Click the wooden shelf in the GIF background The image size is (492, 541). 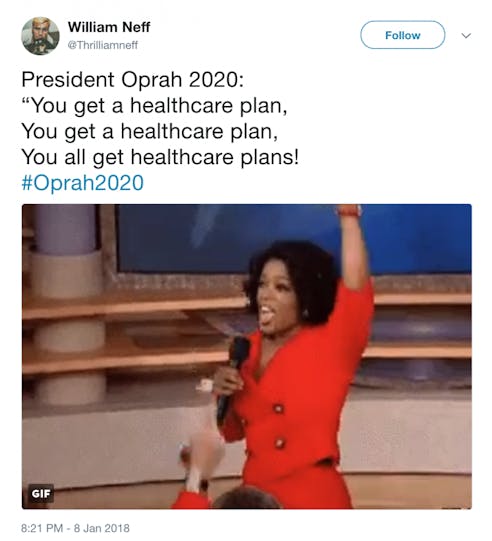(x=135, y=305)
